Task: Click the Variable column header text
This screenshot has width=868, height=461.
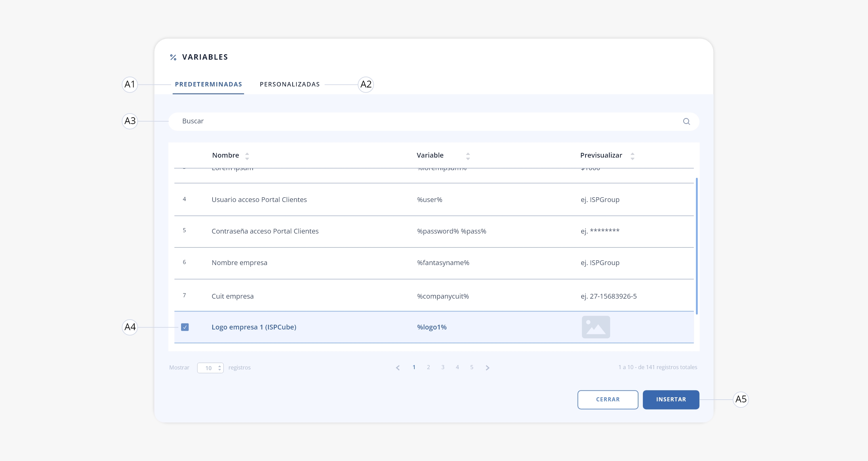Action: click(x=430, y=155)
